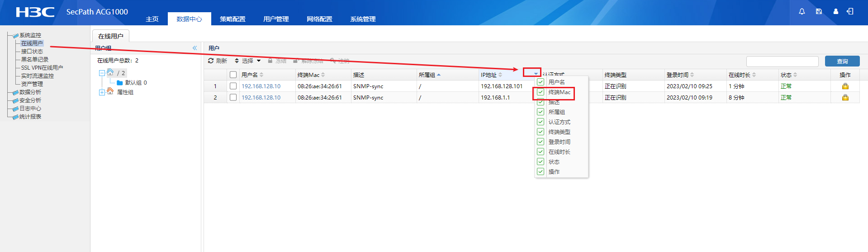This screenshot has height=252, width=868.
Task: Collapse the root user group node
Action: point(102,73)
